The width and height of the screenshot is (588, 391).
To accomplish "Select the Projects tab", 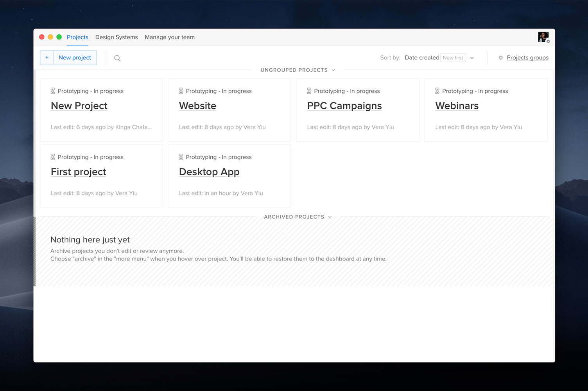I will [77, 37].
